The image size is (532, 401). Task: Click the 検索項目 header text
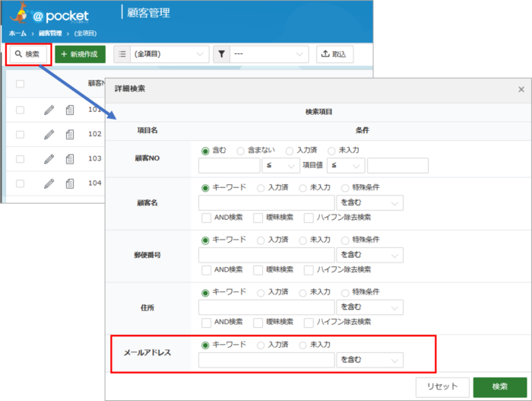tap(318, 112)
